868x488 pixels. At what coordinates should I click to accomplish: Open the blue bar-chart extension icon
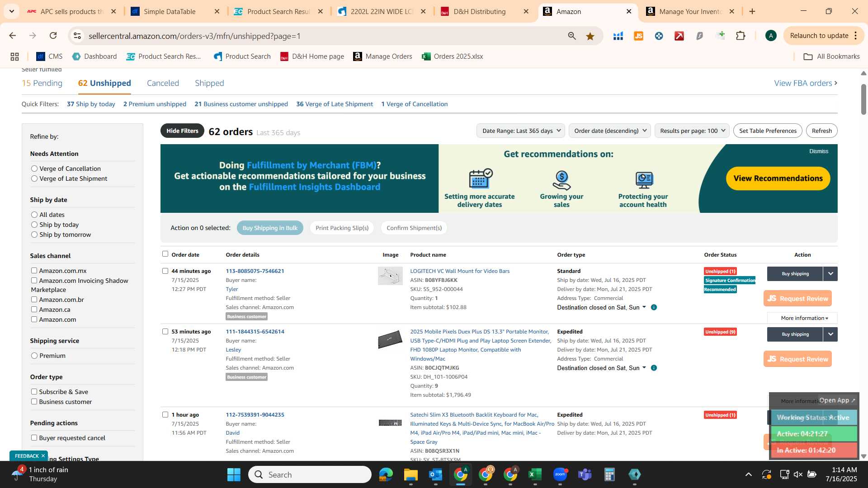click(618, 36)
